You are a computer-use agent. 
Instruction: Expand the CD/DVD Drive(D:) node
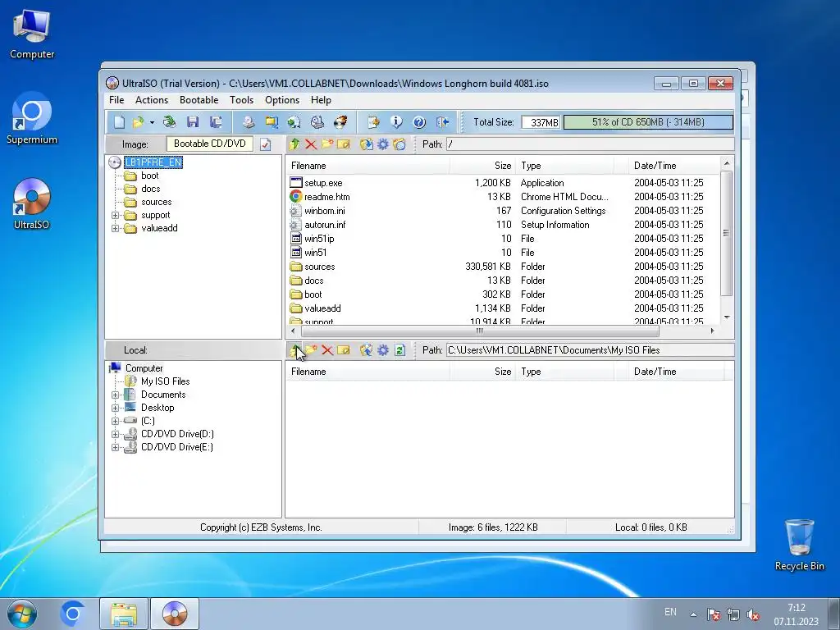[115, 435]
